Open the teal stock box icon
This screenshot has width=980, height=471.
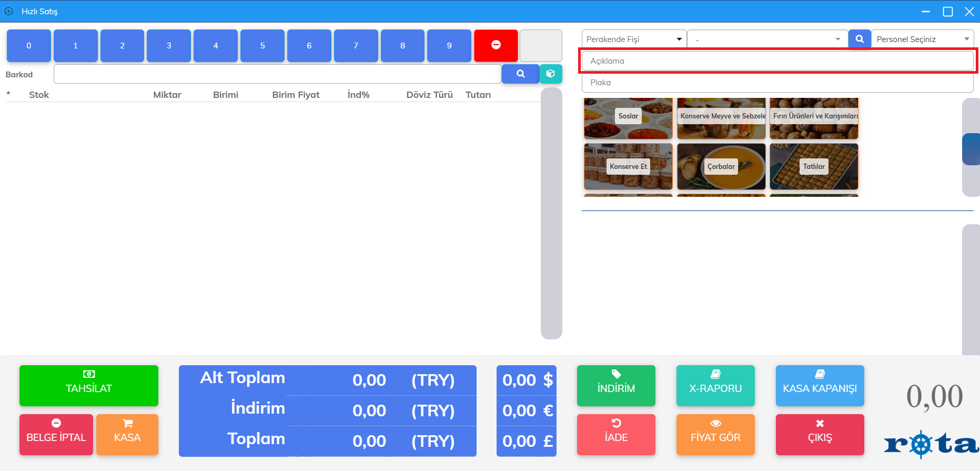[551, 74]
